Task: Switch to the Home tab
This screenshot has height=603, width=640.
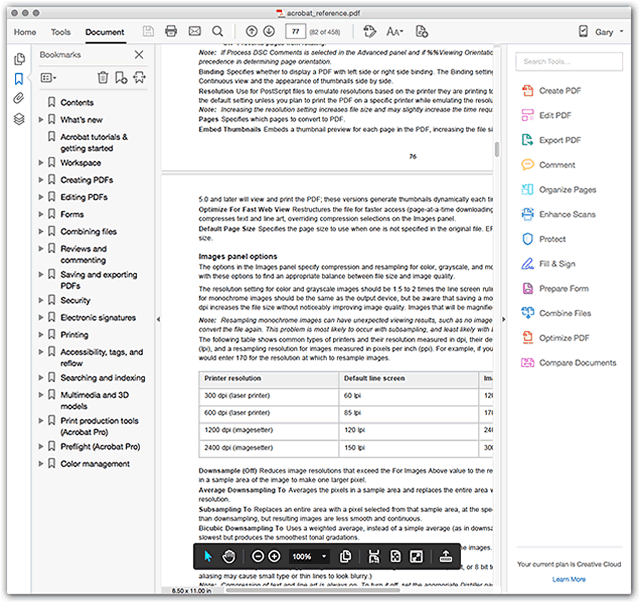Action: tap(25, 32)
